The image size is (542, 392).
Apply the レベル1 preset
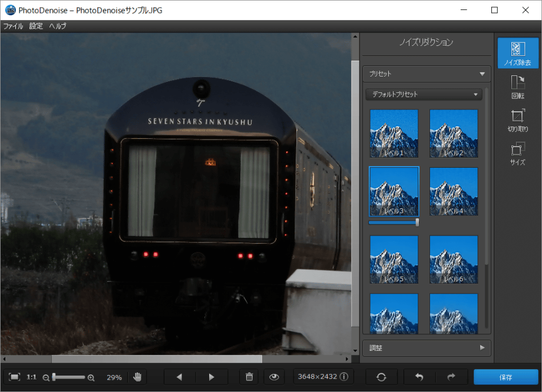[x=394, y=134]
